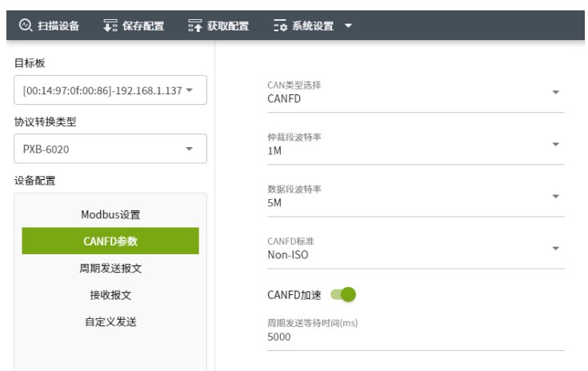Expand the CANFD标准 Non-ISO dropdown
Image resolution: width=588 pixels, height=371 pixels.
click(555, 249)
